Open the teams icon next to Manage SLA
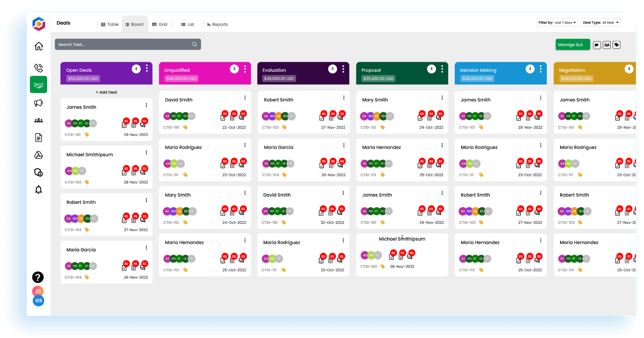This screenshot has width=644, height=338. click(x=607, y=45)
